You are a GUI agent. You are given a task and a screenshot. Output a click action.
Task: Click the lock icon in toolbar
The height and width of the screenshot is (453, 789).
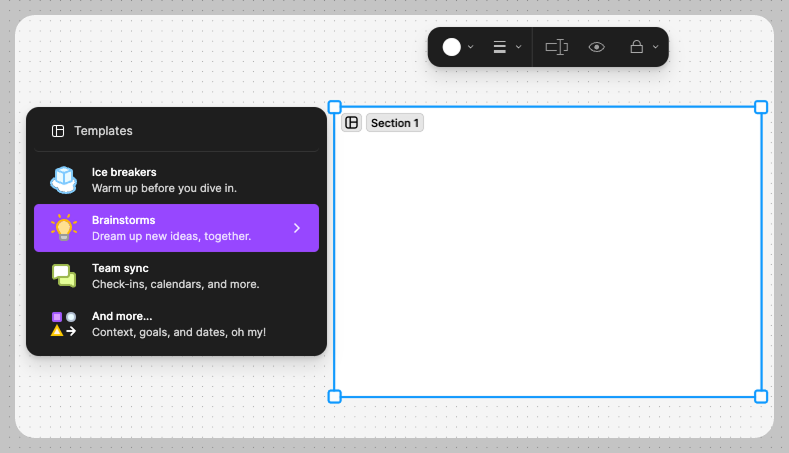pyautogui.click(x=637, y=47)
